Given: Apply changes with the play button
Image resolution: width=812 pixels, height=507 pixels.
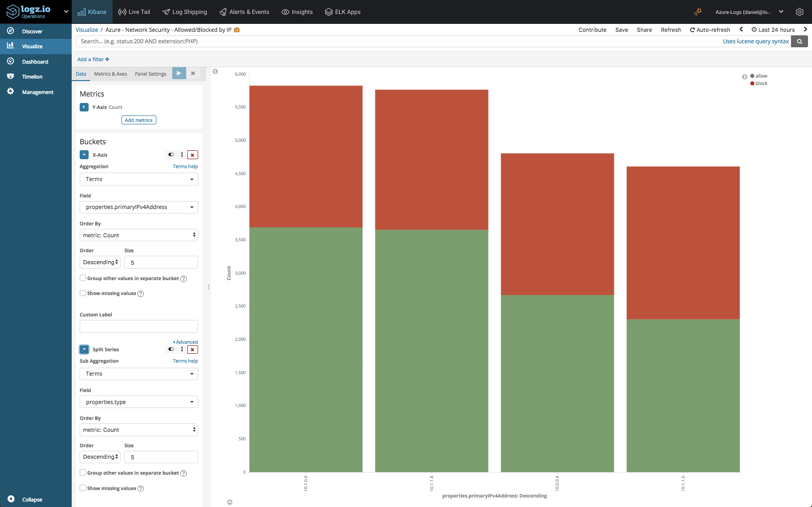Looking at the screenshot, I should (179, 73).
